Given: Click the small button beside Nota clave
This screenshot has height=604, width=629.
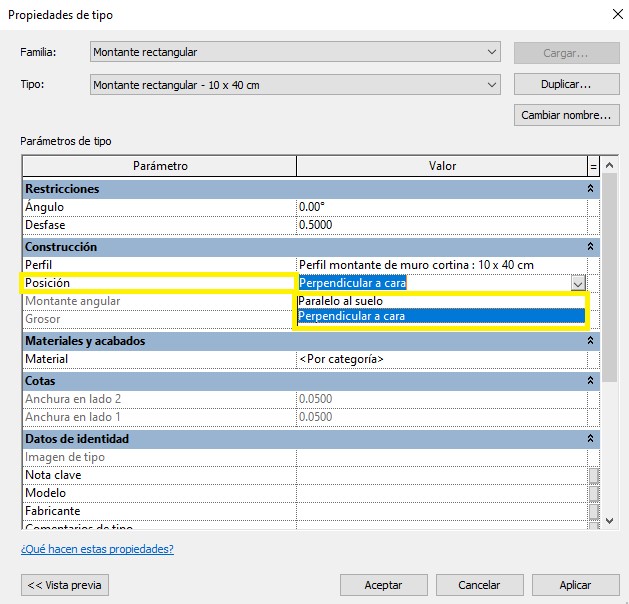Looking at the screenshot, I should click(593, 475).
